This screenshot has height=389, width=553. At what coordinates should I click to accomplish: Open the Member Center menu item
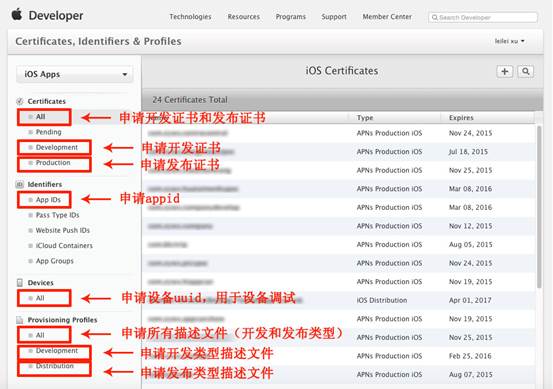pos(387,17)
